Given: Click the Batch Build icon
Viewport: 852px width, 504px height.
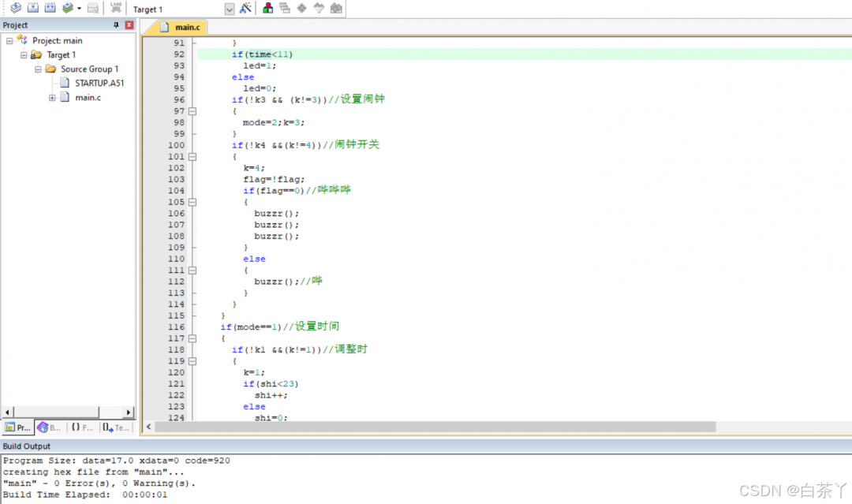Looking at the screenshot, I should tap(68, 9).
